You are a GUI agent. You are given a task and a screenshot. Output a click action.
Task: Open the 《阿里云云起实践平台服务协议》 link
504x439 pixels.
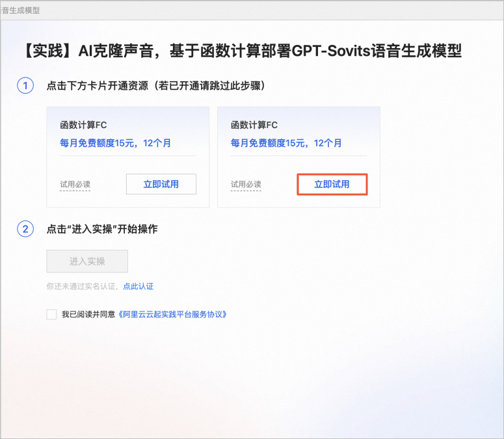[x=172, y=314]
